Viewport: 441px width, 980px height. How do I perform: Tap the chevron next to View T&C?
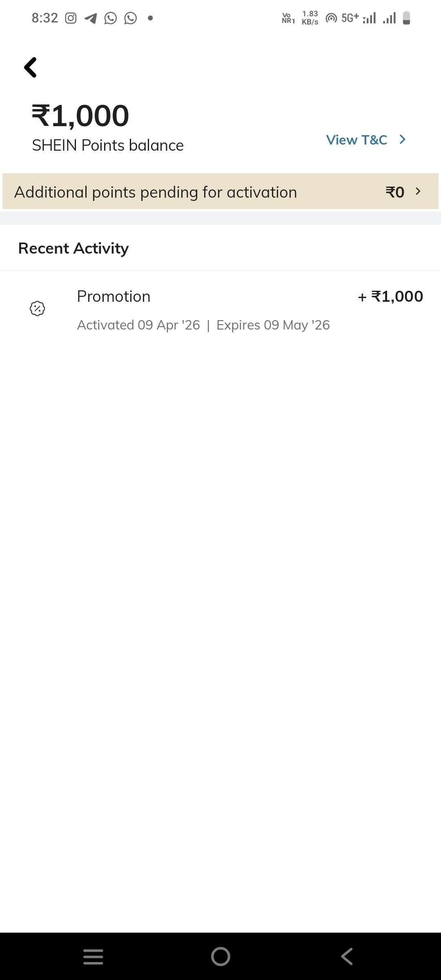point(403,140)
